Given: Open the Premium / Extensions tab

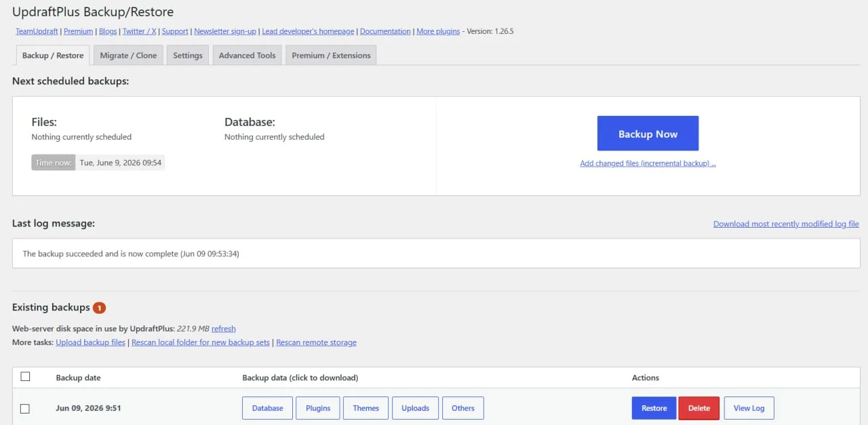Looking at the screenshot, I should coord(331,56).
